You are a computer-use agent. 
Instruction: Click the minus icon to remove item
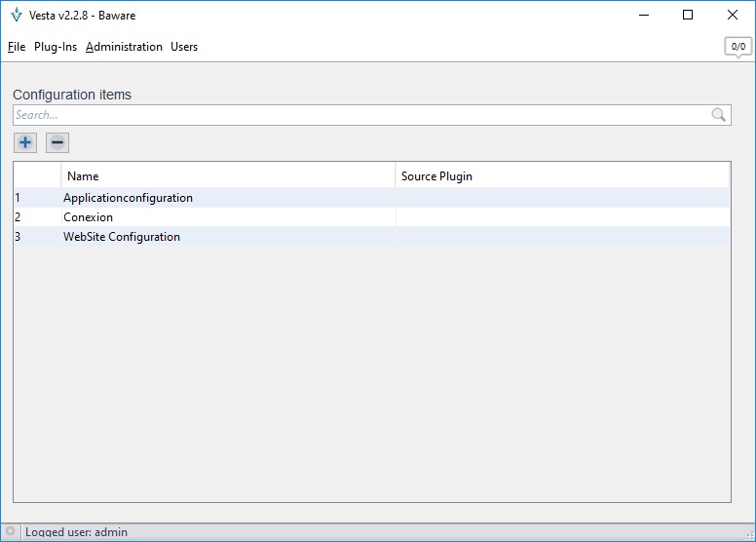click(x=57, y=143)
